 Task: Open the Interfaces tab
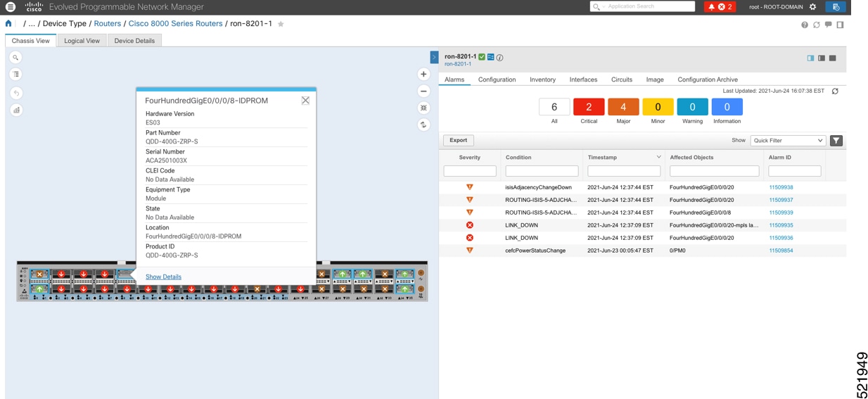point(583,80)
